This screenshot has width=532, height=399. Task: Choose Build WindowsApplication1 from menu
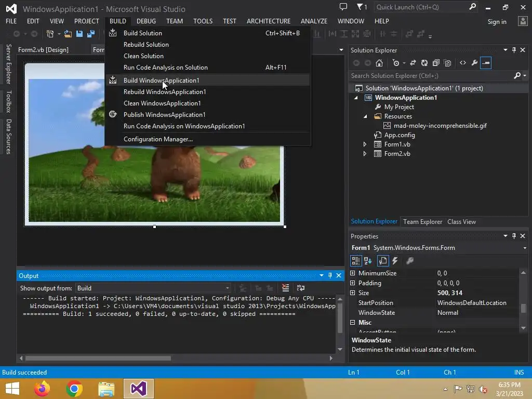point(208,81)
